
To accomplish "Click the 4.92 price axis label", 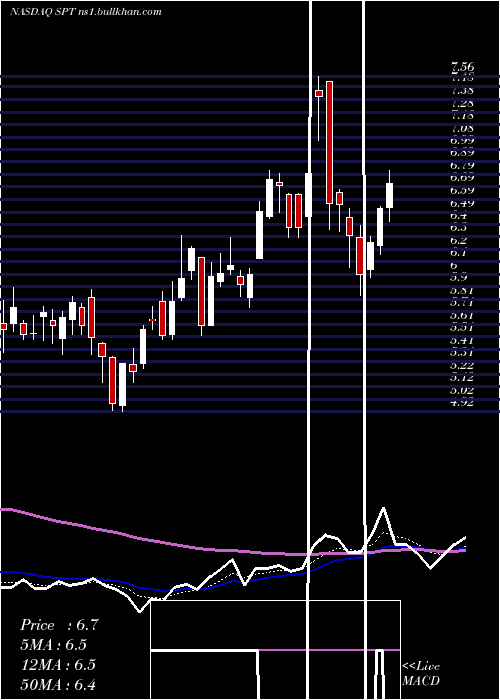I will [x=462, y=402].
